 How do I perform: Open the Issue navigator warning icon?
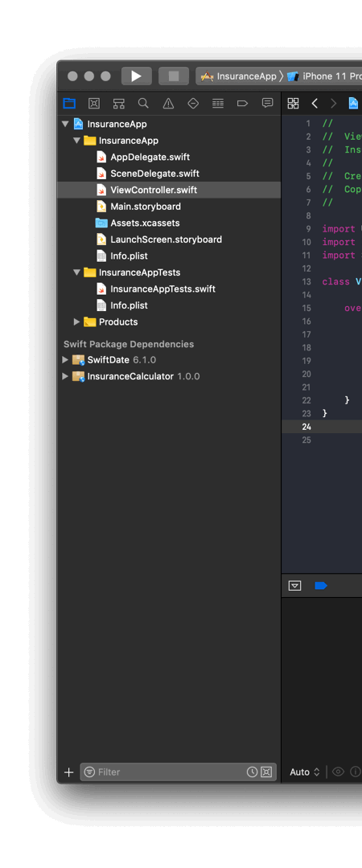(x=168, y=103)
